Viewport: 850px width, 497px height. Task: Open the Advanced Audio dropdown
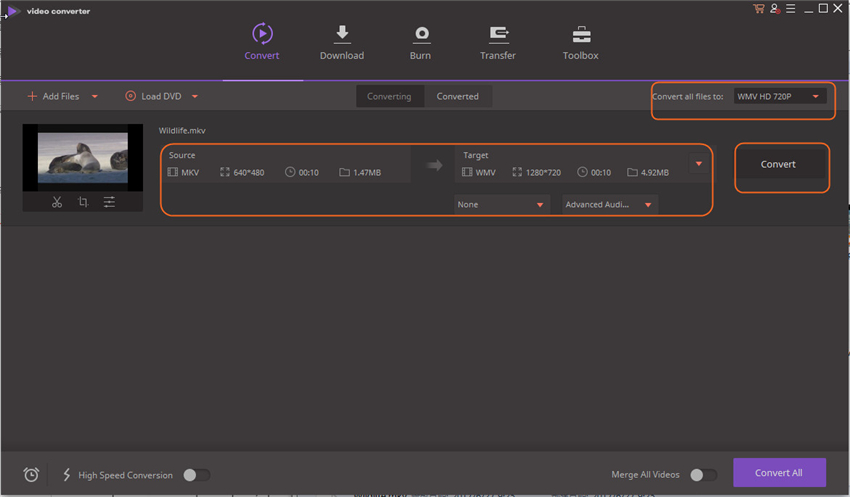tap(609, 204)
